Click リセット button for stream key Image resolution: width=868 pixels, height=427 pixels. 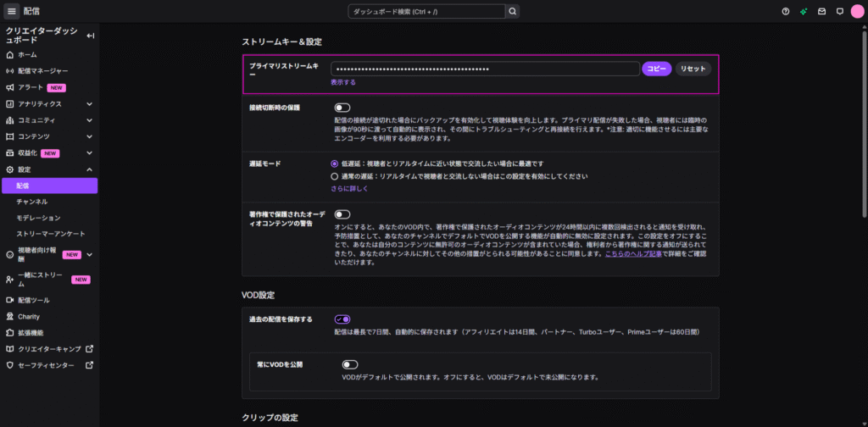[x=693, y=69]
